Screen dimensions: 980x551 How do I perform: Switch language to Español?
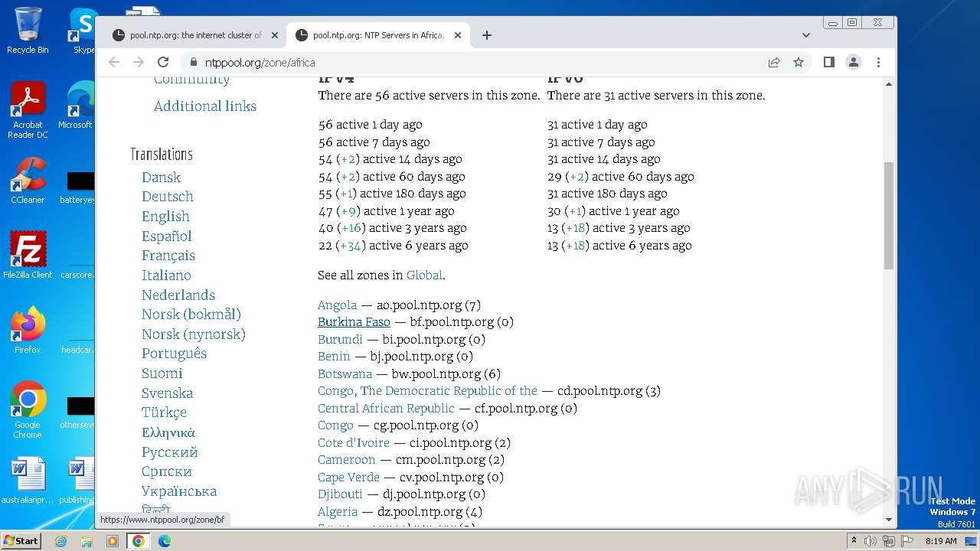click(167, 236)
